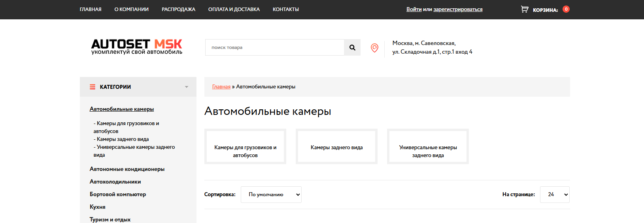This screenshot has width=644, height=223.
Task: Click the КОРЗИНА label
Action: (545, 10)
